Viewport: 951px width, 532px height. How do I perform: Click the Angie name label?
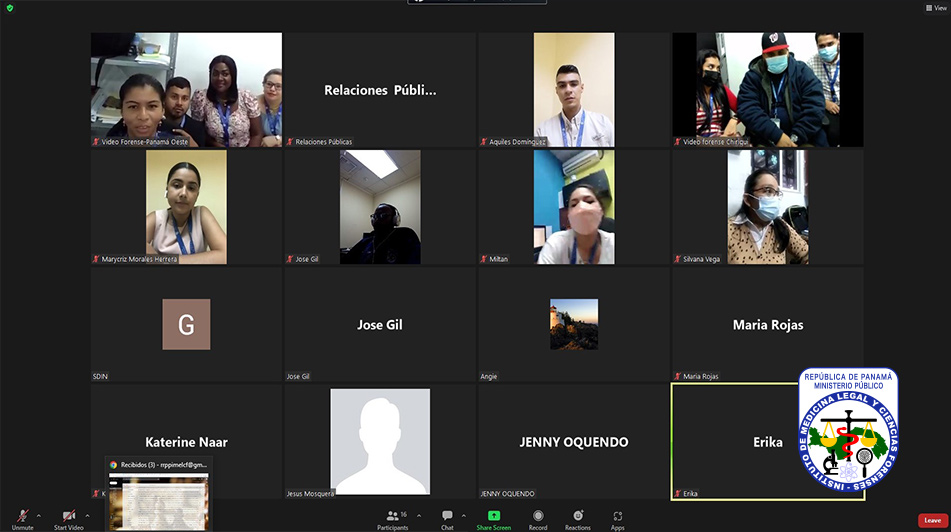(x=489, y=376)
